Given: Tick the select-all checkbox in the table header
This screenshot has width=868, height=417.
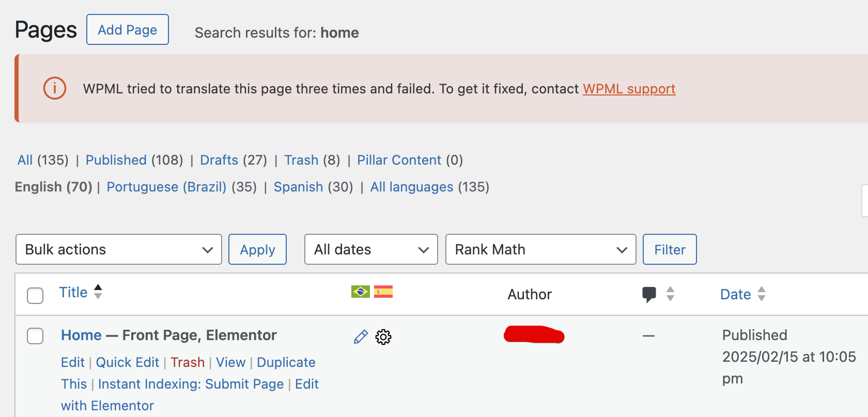Looking at the screenshot, I should click(35, 296).
